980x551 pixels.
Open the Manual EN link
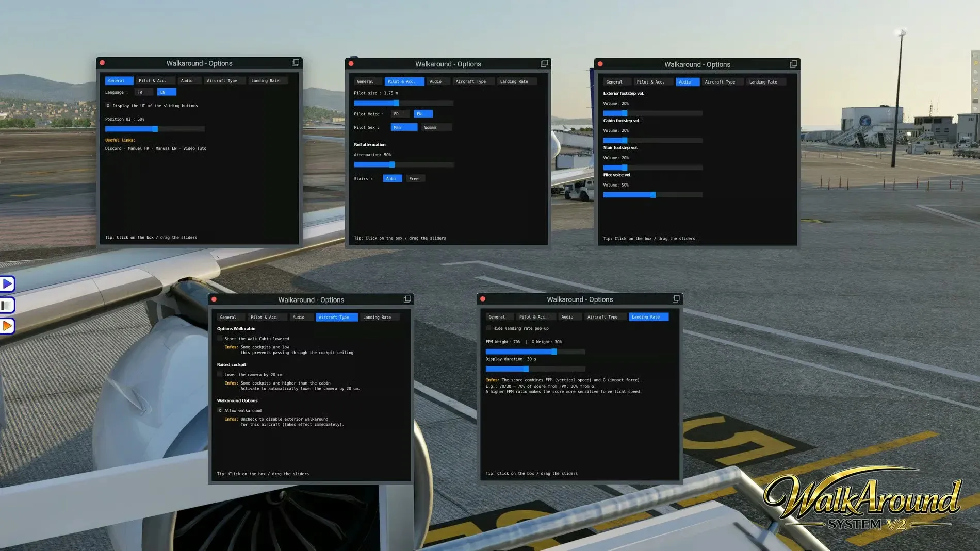pos(168,148)
